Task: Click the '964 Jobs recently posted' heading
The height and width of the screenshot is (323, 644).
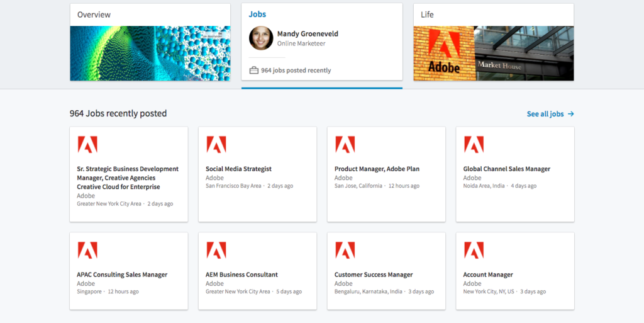Action: [x=118, y=113]
